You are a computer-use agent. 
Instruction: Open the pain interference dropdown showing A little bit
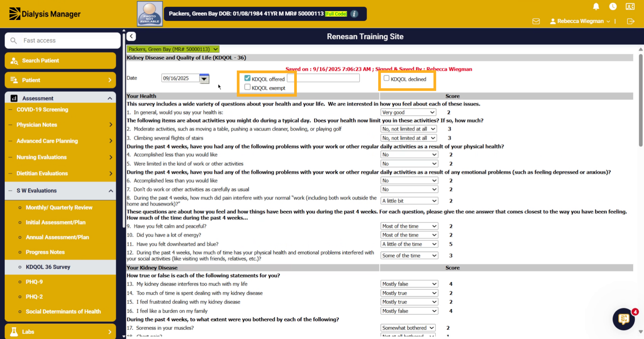tap(409, 201)
